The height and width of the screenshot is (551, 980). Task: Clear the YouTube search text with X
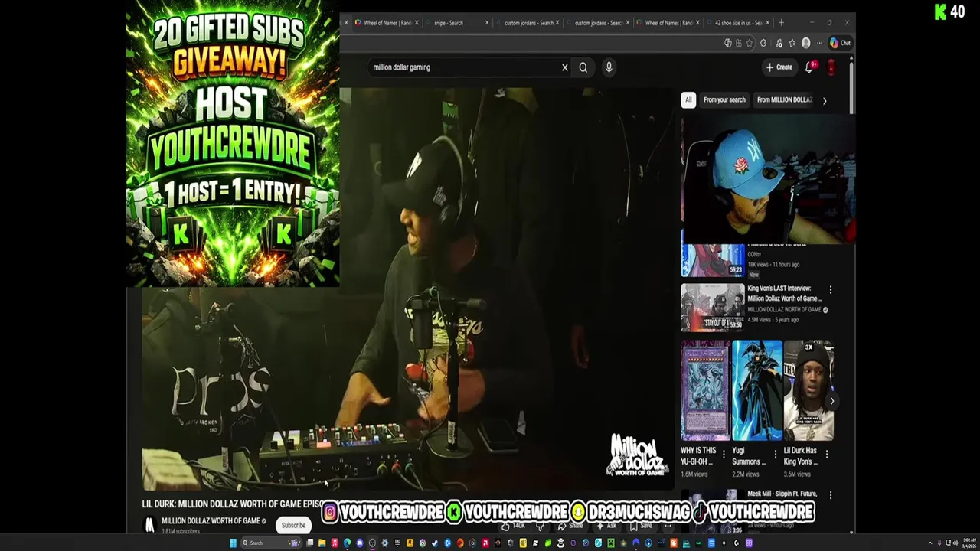(565, 67)
